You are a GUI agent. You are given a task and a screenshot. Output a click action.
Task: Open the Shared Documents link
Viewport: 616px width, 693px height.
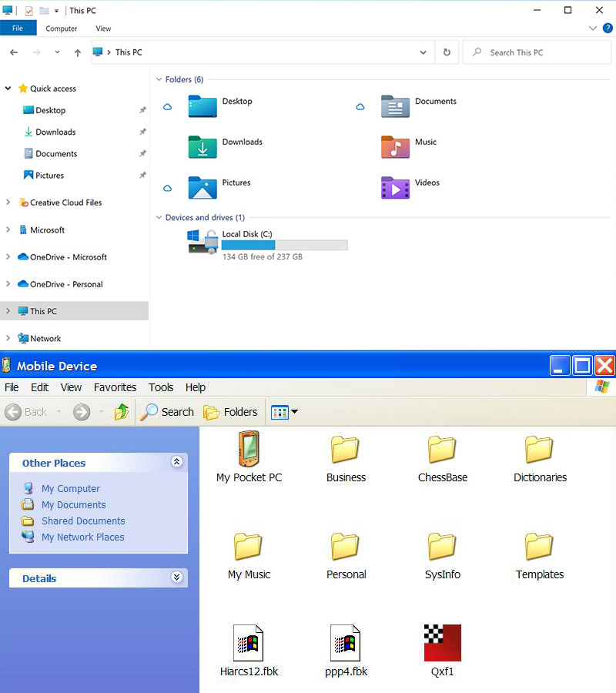(83, 521)
